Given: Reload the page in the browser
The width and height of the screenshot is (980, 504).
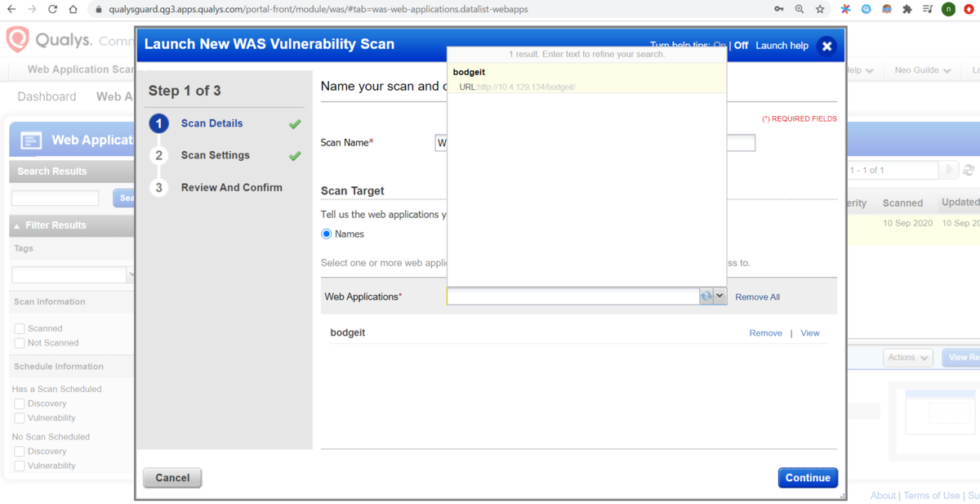Looking at the screenshot, I should pos(53,10).
